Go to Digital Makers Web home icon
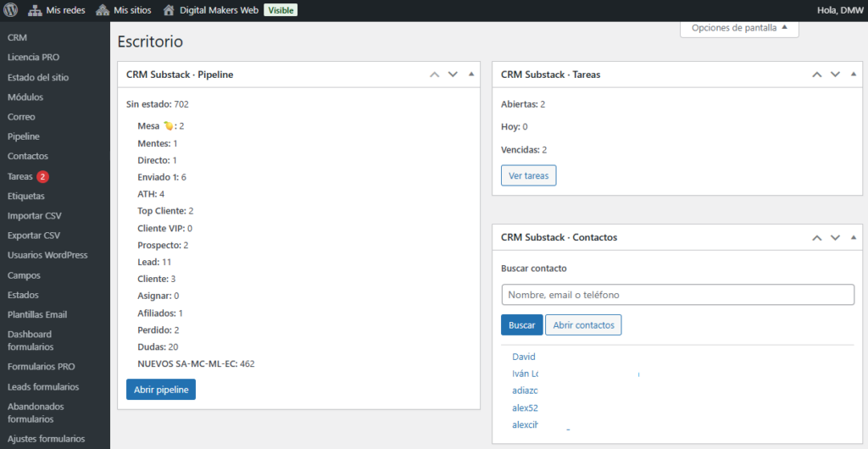The width and height of the screenshot is (868, 449). tap(169, 10)
